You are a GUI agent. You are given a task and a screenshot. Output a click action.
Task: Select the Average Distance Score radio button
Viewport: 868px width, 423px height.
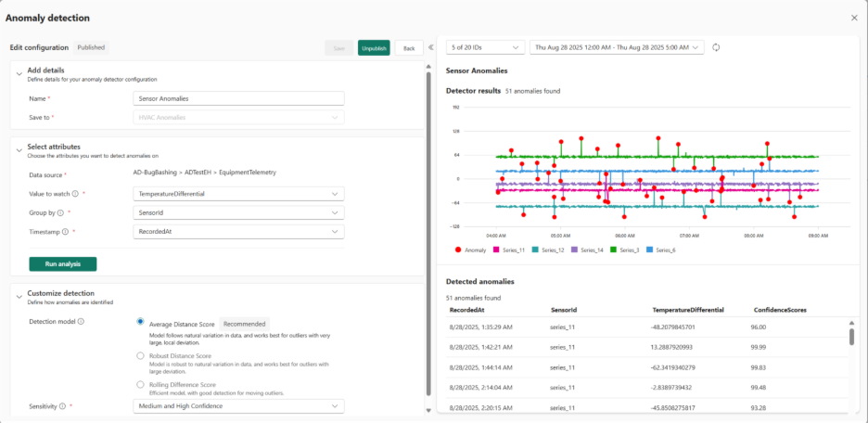pos(140,322)
